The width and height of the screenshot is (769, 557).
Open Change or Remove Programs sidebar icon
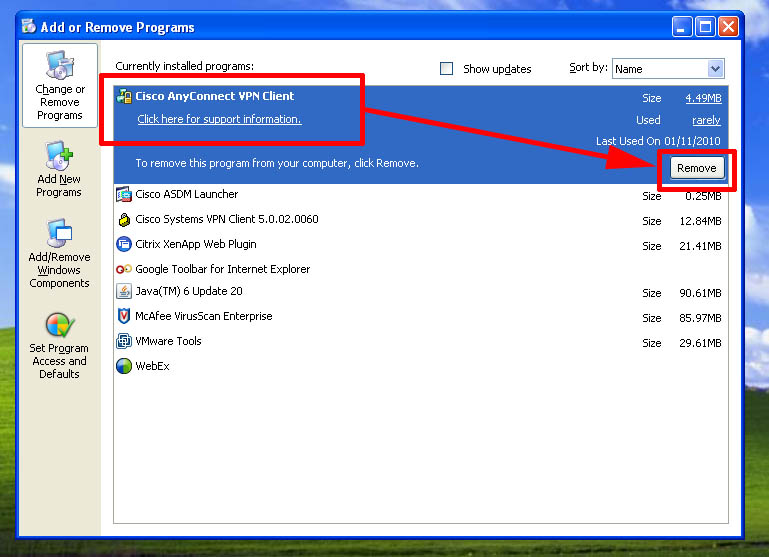(x=60, y=64)
